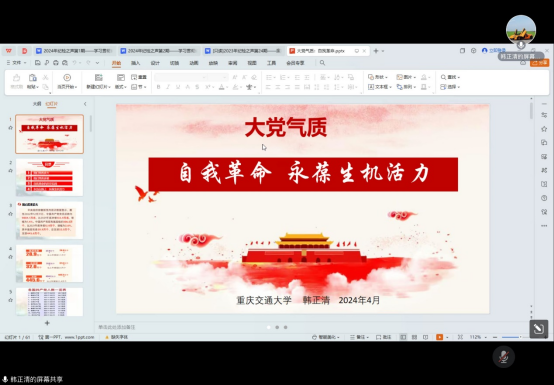Click the search magnifier in ribbon tabs
The image size is (554, 385).
pyautogui.click(x=322, y=63)
